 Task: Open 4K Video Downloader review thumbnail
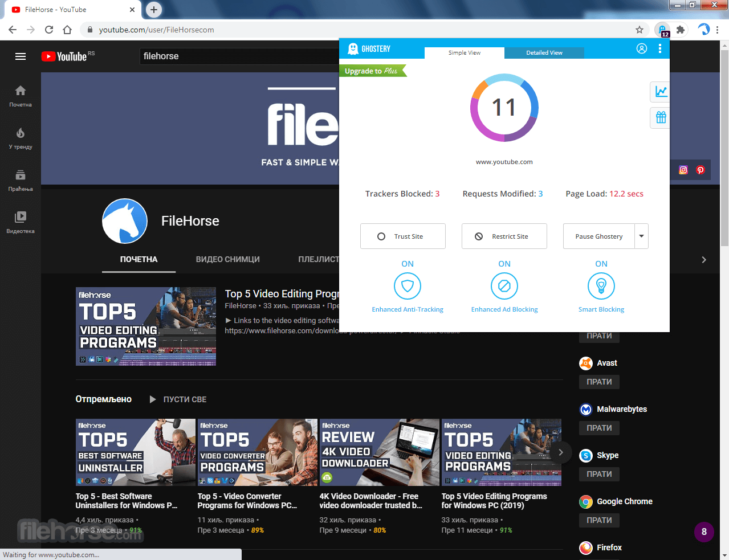click(380, 452)
